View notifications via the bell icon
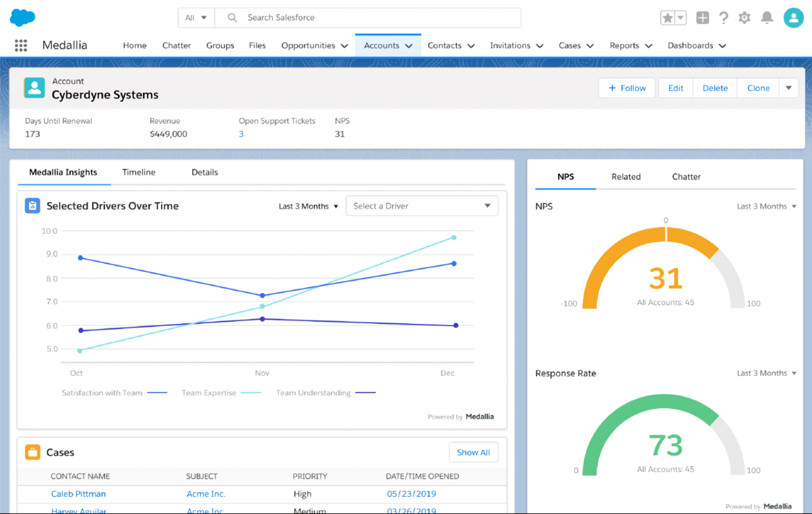This screenshot has width=812, height=514. [767, 18]
